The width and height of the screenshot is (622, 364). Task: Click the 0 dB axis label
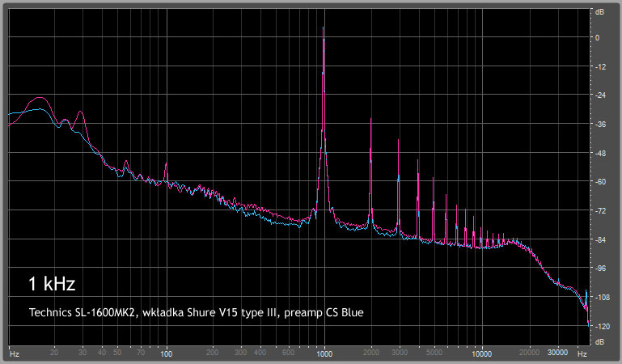click(x=598, y=38)
